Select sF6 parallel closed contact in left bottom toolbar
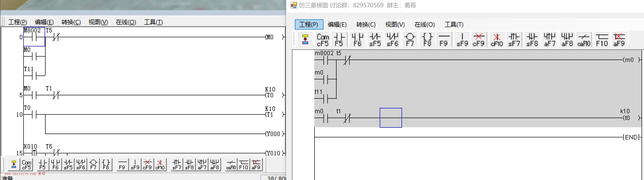This screenshot has height=180, width=644. [81, 165]
